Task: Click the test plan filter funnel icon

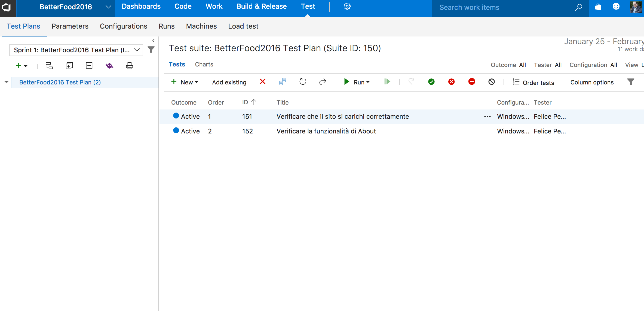Action: (x=151, y=50)
